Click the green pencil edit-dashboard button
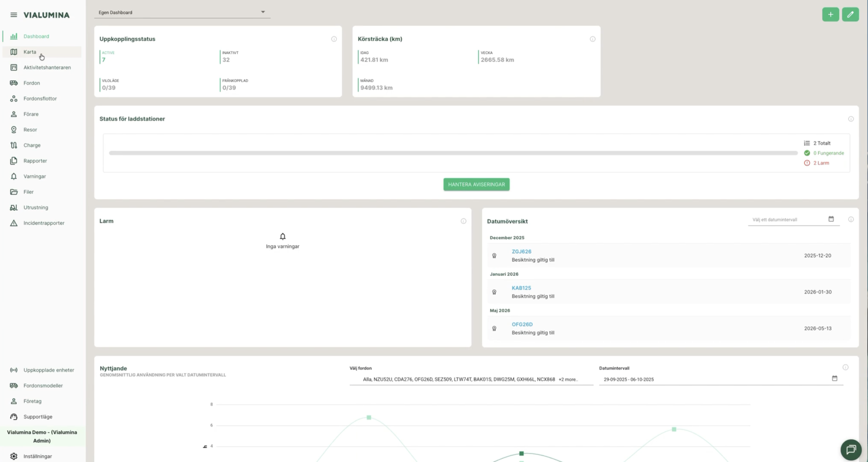 click(850, 15)
